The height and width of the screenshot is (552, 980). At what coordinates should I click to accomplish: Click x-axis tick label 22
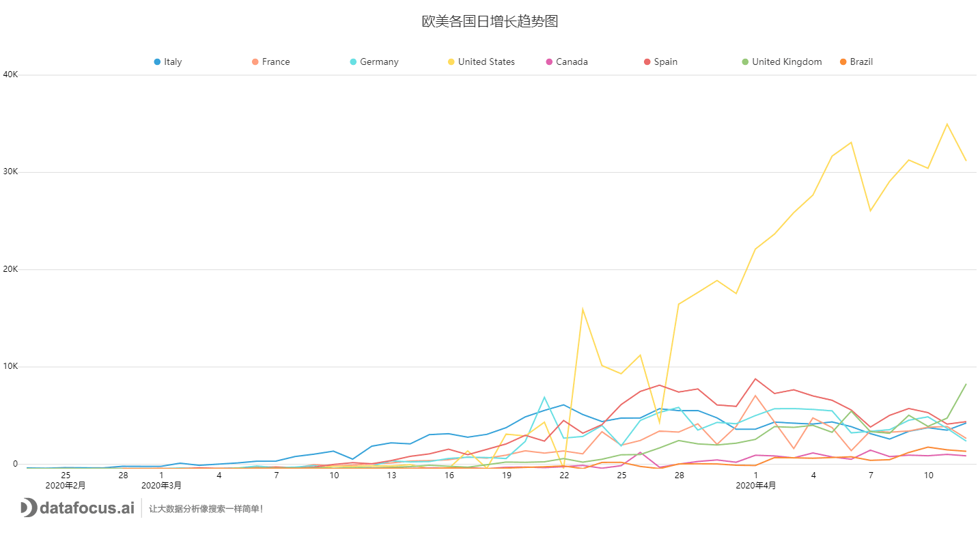564,475
